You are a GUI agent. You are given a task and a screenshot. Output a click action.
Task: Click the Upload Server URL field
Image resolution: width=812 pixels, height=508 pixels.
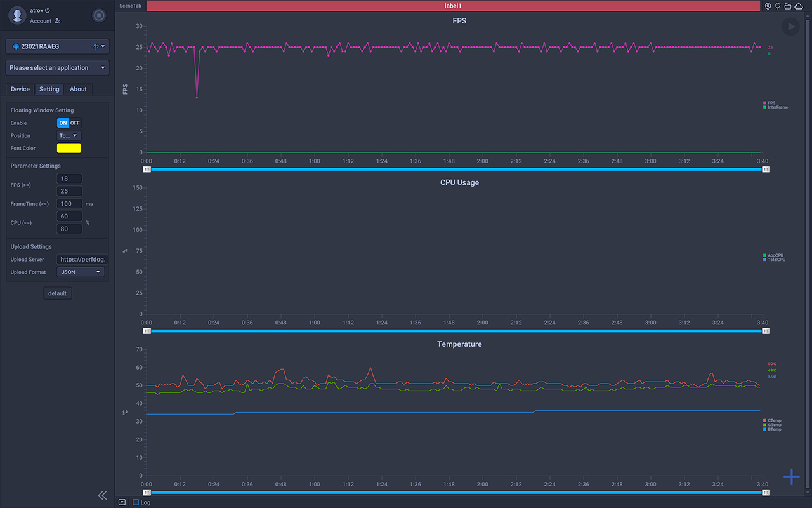coord(82,259)
